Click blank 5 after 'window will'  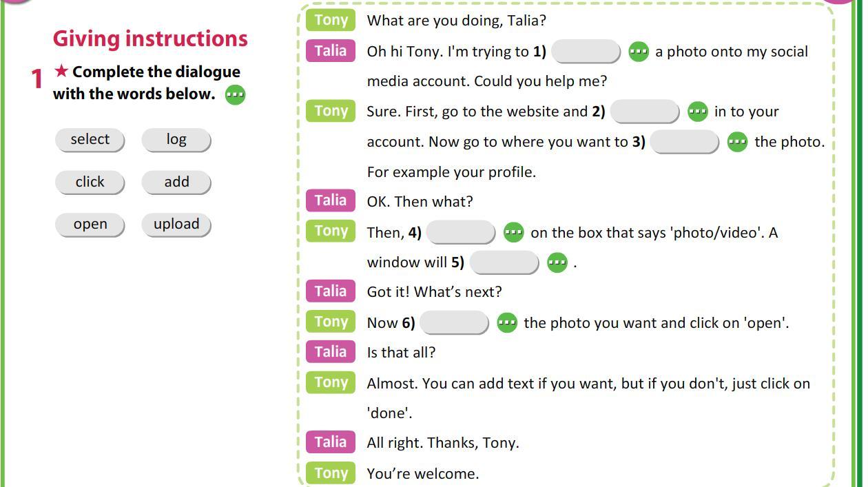pos(504,262)
